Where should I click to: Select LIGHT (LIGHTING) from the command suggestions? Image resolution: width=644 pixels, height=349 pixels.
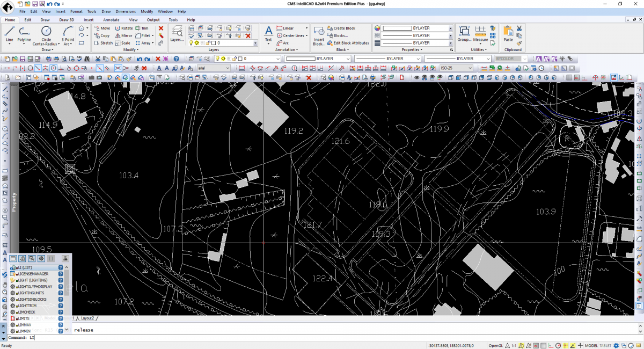click(32, 280)
